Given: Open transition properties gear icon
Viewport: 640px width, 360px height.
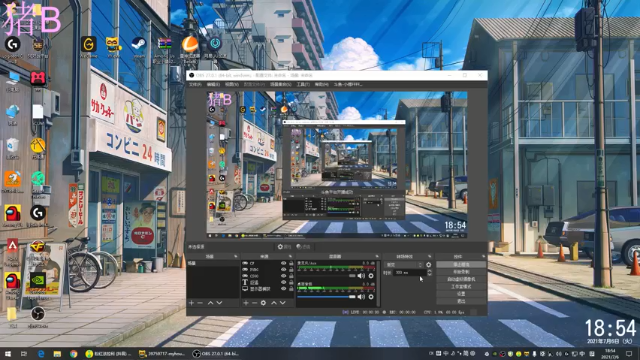Looking at the screenshot, I should pyautogui.click(x=429, y=265).
